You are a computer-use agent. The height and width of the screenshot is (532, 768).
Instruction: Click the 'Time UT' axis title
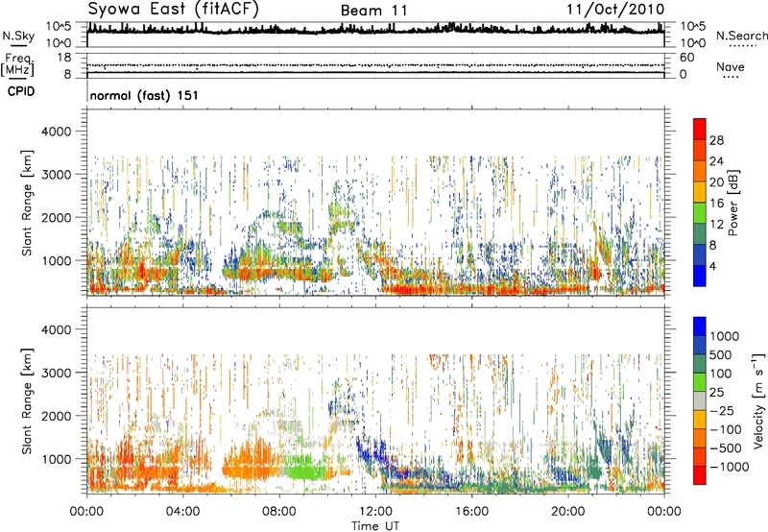coord(375,526)
